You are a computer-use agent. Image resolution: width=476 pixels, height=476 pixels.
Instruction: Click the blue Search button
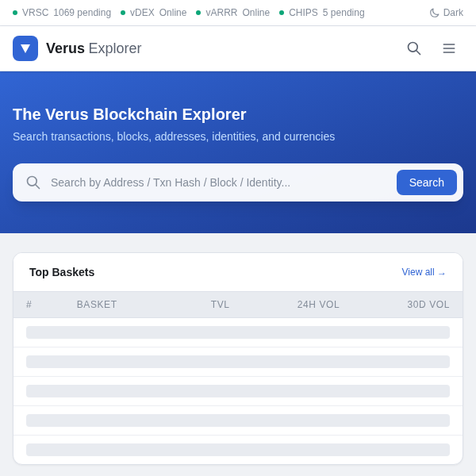coord(427,182)
